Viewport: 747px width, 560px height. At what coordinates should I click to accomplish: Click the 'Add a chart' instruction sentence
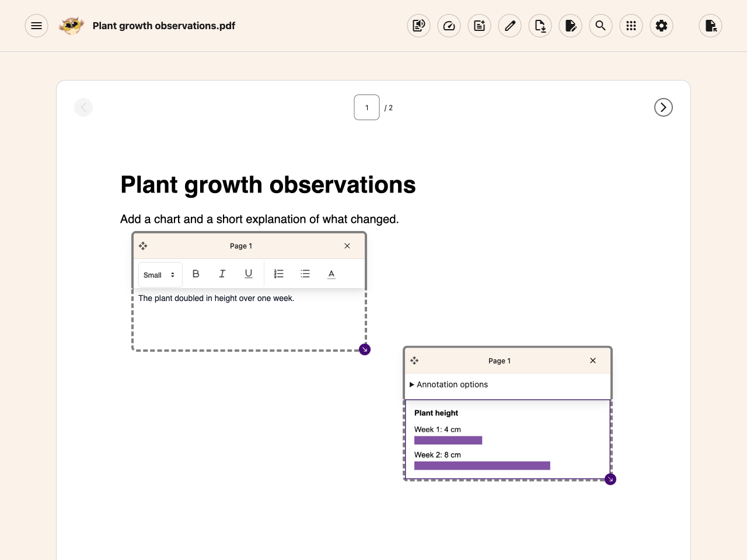tap(260, 219)
